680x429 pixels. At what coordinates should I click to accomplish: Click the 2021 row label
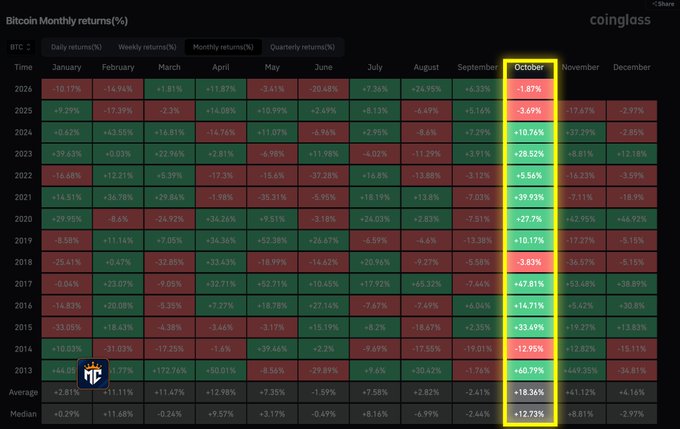coord(23,197)
